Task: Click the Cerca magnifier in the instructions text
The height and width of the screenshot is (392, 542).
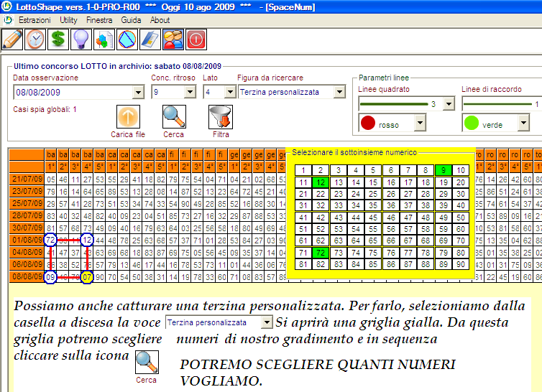Action: click(147, 363)
